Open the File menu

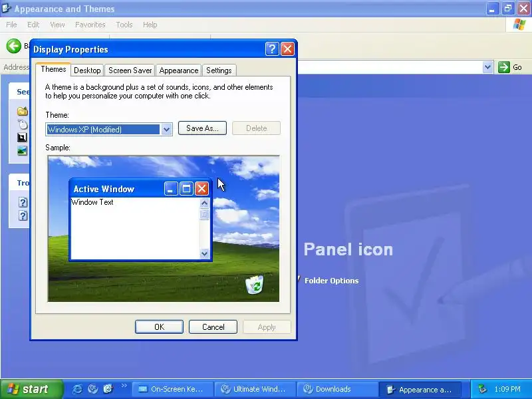pyautogui.click(x=11, y=25)
